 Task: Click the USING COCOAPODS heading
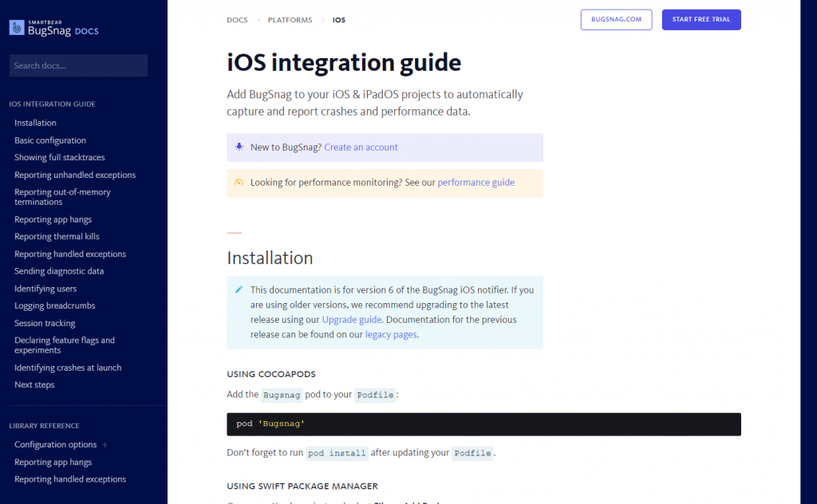click(x=271, y=374)
